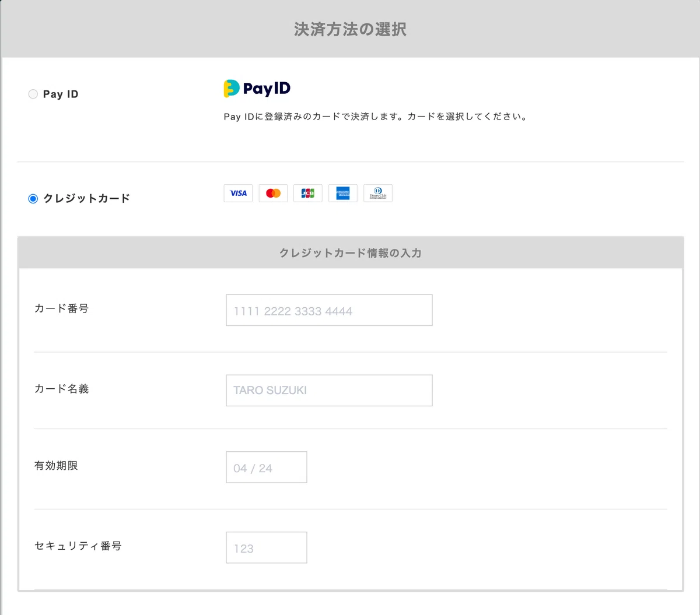Click the Pay ID option label

pyautogui.click(x=61, y=94)
